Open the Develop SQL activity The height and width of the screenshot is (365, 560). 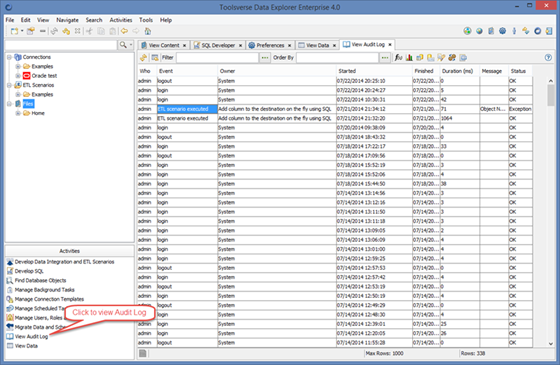(x=29, y=271)
